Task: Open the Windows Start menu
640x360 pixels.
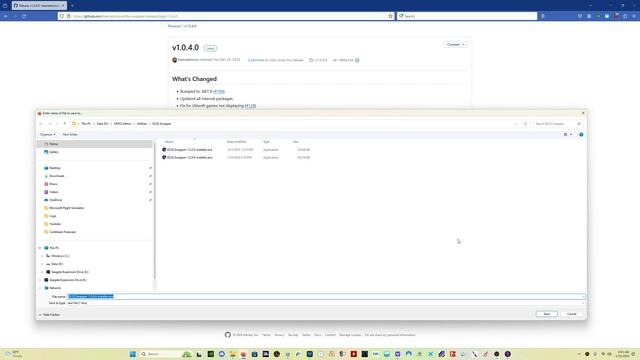Action: 133,354
